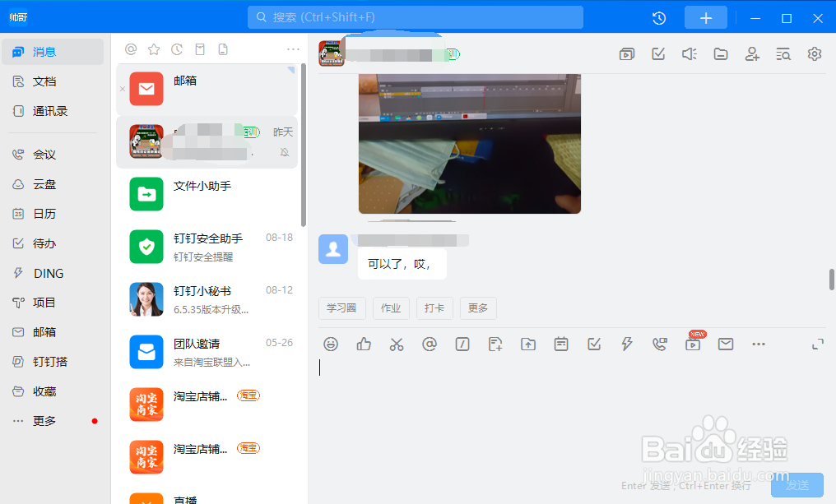Open the group live/screen icon in chat header
Viewport: 836px width, 504px height.
(x=627, y=53)
